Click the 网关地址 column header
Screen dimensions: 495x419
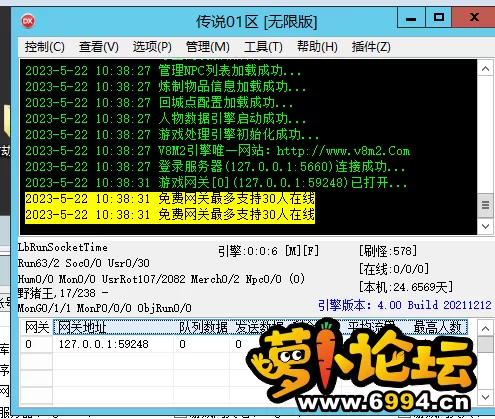point(113,327)
